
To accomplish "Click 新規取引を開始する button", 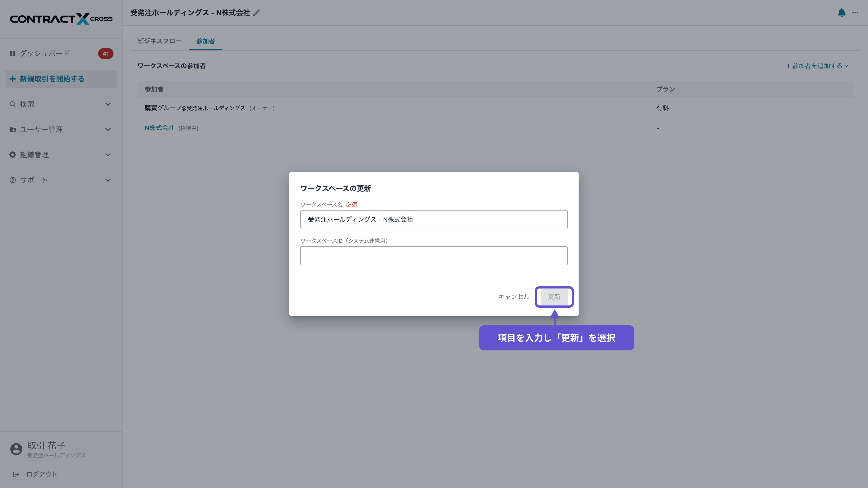I will (x=61, y=79).
